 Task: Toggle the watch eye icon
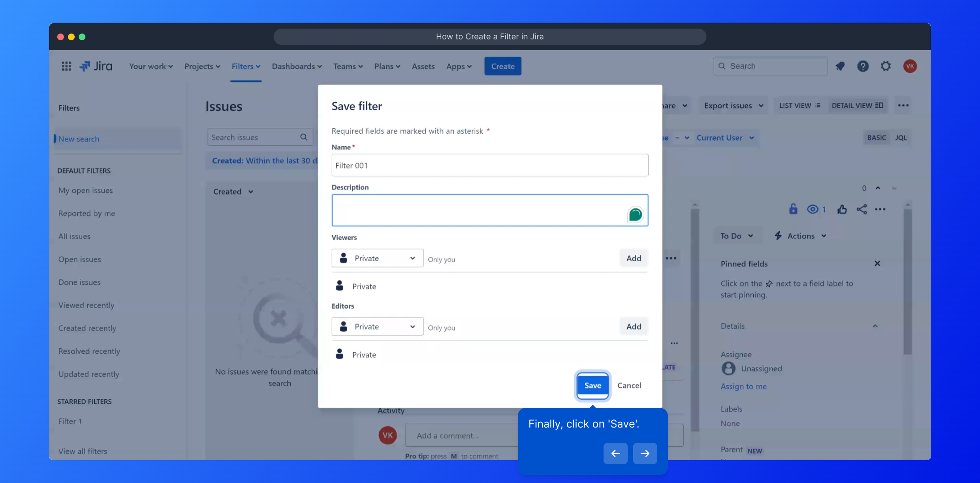pyautogui.click(x=812, y=209)
